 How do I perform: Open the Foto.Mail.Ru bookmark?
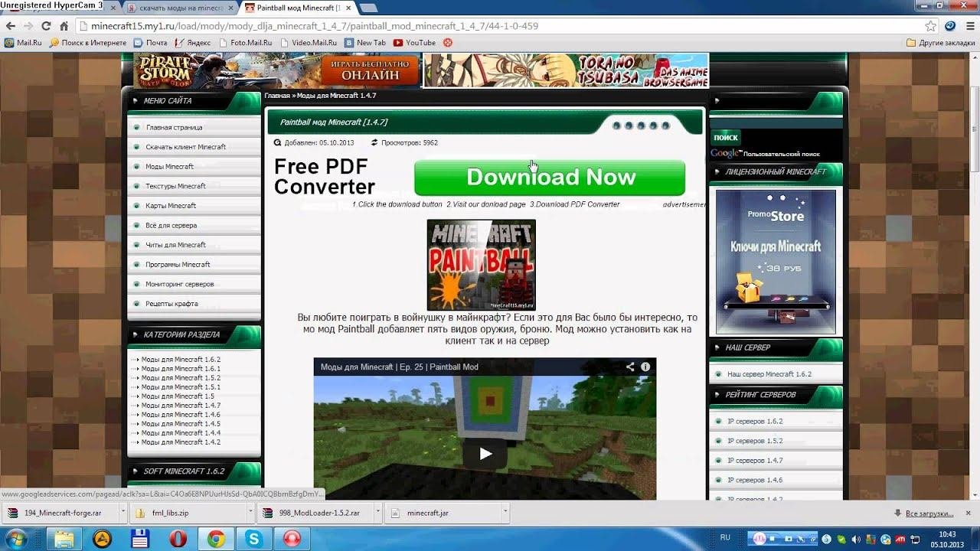click(245, 43)
